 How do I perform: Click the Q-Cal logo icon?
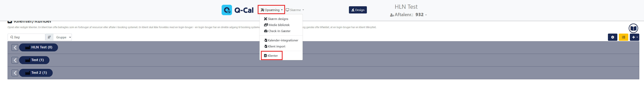227,10
